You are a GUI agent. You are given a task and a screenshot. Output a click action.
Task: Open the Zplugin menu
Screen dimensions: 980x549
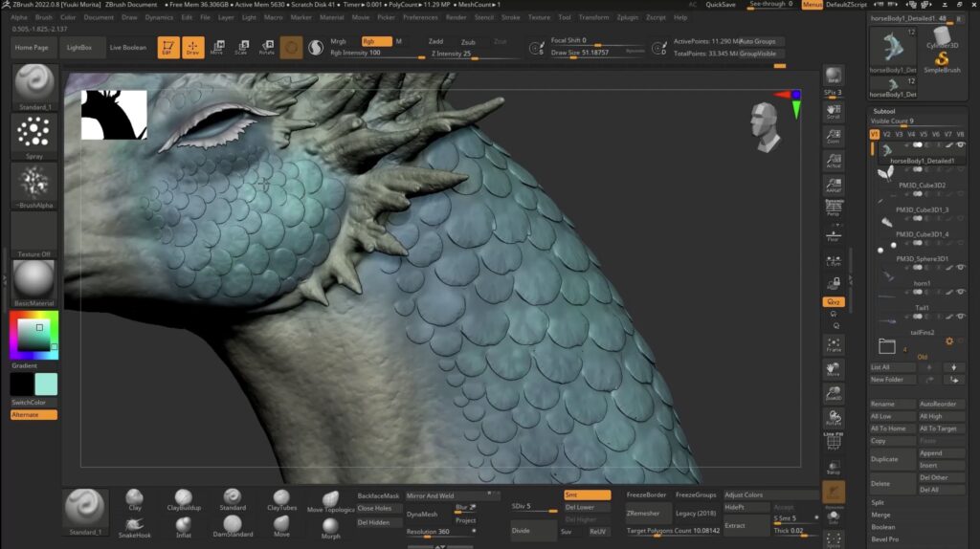(x=628, y=17)
